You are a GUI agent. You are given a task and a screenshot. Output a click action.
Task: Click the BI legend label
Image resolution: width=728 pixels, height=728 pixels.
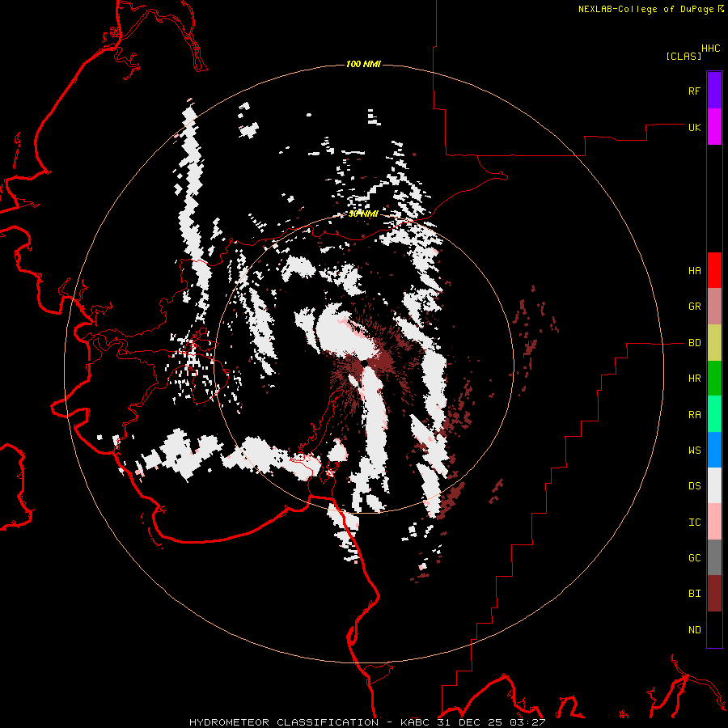point(694,594)
